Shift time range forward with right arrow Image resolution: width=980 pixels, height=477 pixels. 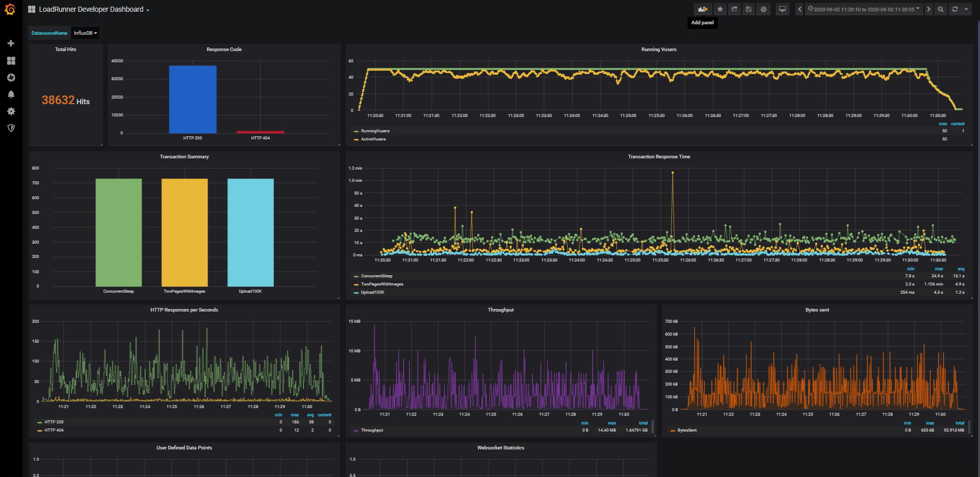(928, 9)
